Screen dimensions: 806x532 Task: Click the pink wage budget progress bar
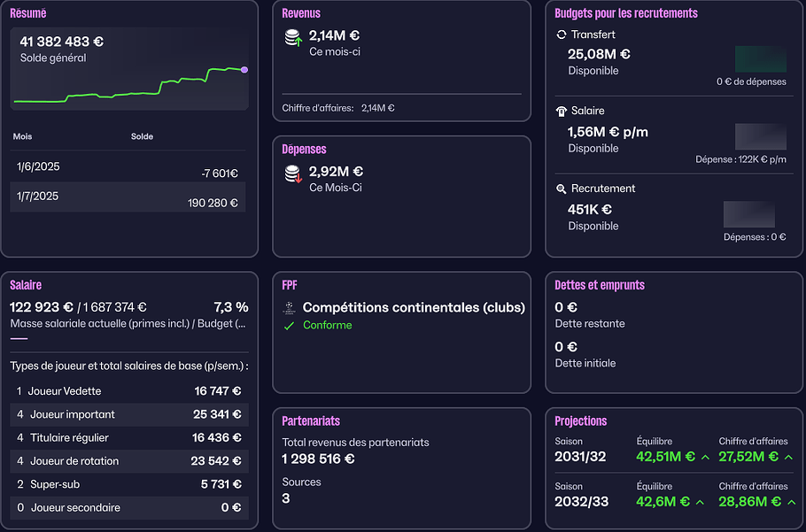[19, 338]
